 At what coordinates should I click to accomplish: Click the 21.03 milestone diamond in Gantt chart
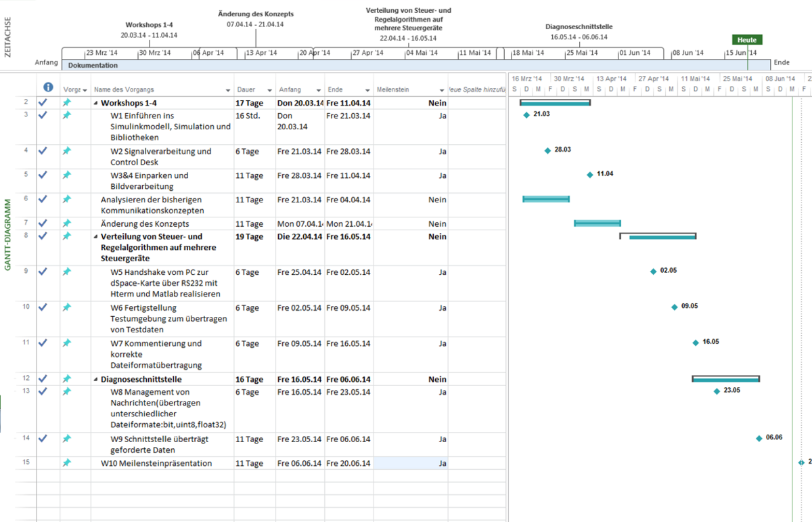[x=526, y=114]
